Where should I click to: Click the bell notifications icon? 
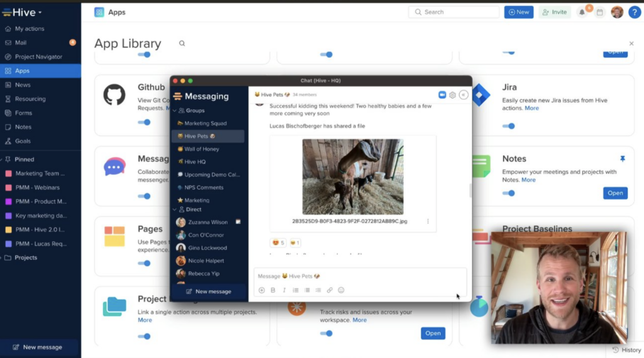click(x=582, y=13)
